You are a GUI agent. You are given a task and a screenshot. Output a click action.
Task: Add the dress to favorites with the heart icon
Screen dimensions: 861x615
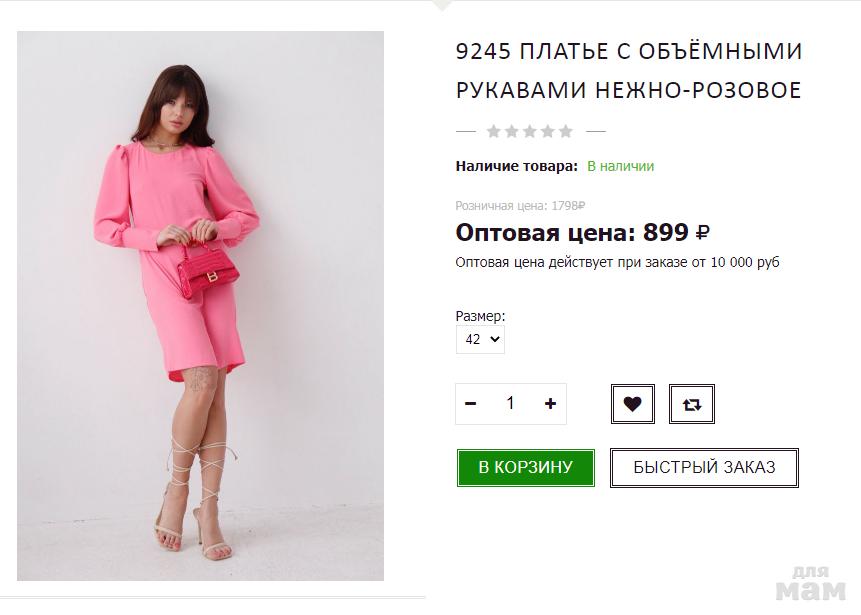(x=633, y=404)
